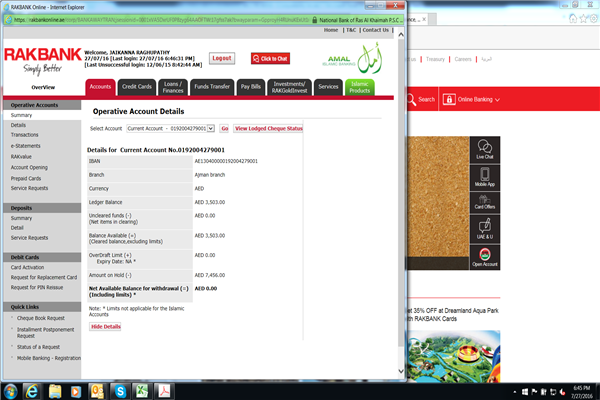This screenshot has width=600, height=400.
Task: Click the RAKBANK Simply Better logo
Action: (x=42, y=60)
